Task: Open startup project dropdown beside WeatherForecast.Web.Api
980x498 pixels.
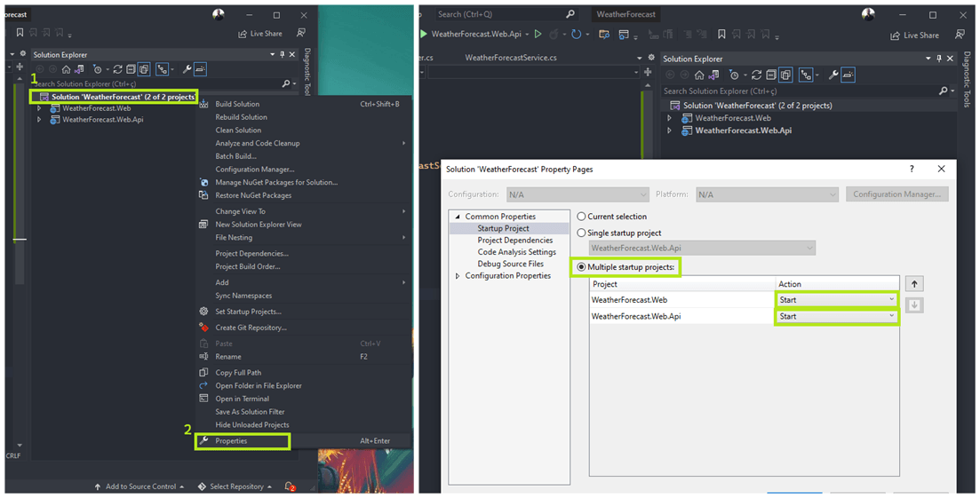Action: click(527, 35)
